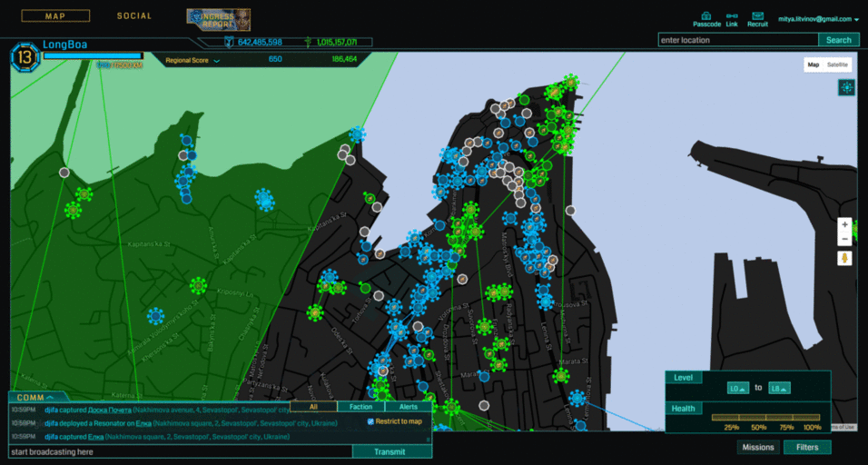Click the Resistance shield score icon
This screenshot has width=868, height=465.
click(229, 42)
